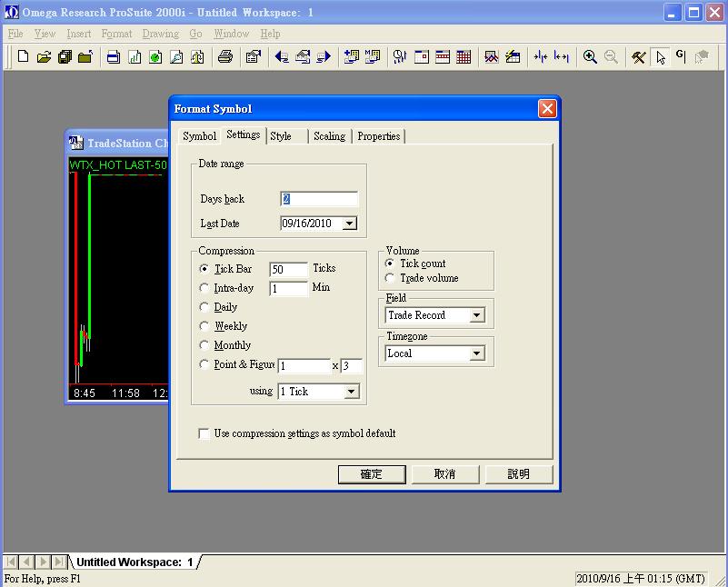Click the green circle page toolbar icon
The height and width of the screenshot is (587, 728).
[x=155, y=56]
